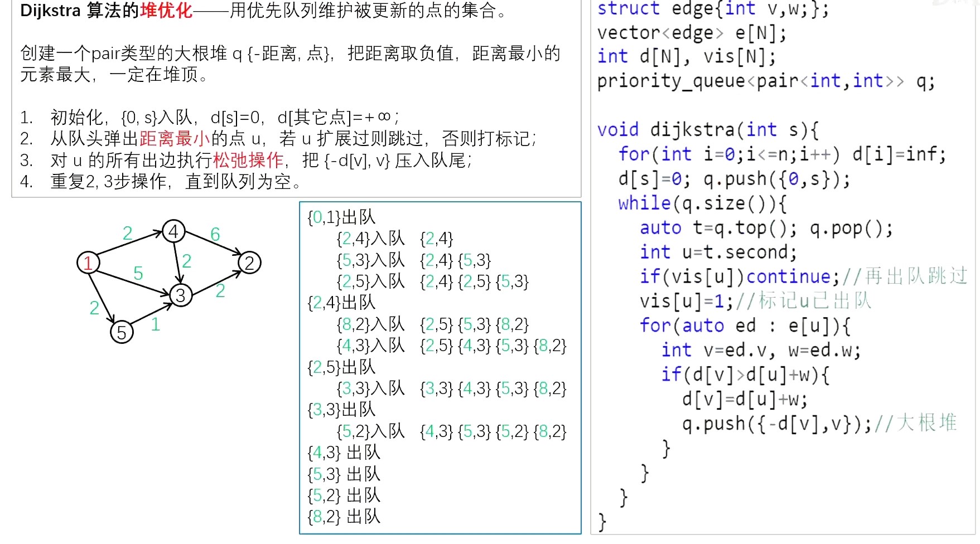Click the priority_queue declaration line
Screen dimensions: 980x544
click(x=766, y=81)
